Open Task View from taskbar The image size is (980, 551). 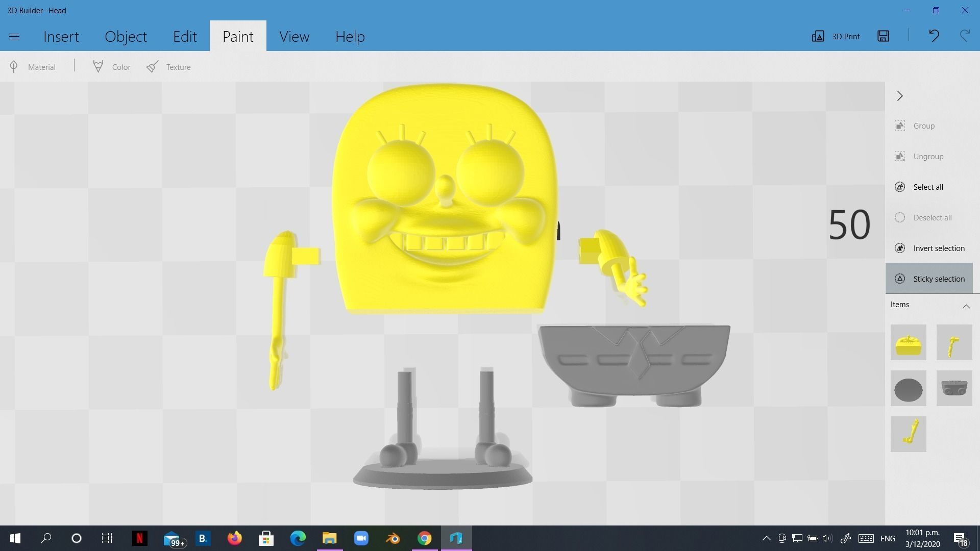tap(107, 538)
